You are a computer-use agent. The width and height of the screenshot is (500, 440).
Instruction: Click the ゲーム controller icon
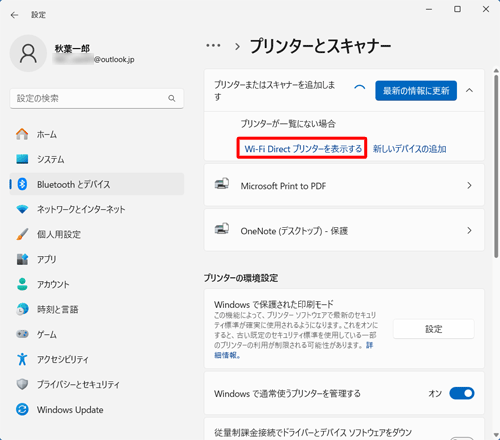tap(22, 334)
